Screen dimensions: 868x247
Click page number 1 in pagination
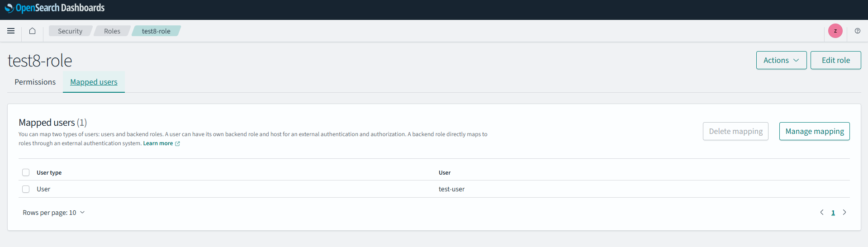click(x=833, y=213)
